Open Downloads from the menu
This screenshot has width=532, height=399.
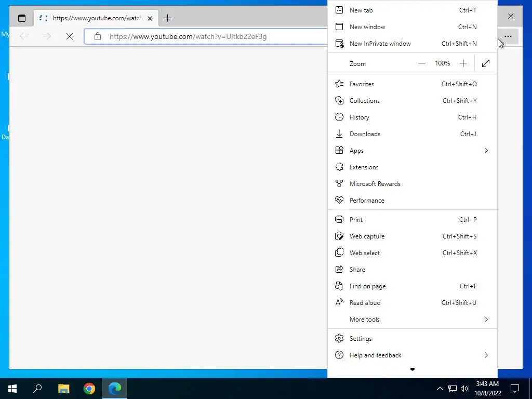(x=412, y=134)
